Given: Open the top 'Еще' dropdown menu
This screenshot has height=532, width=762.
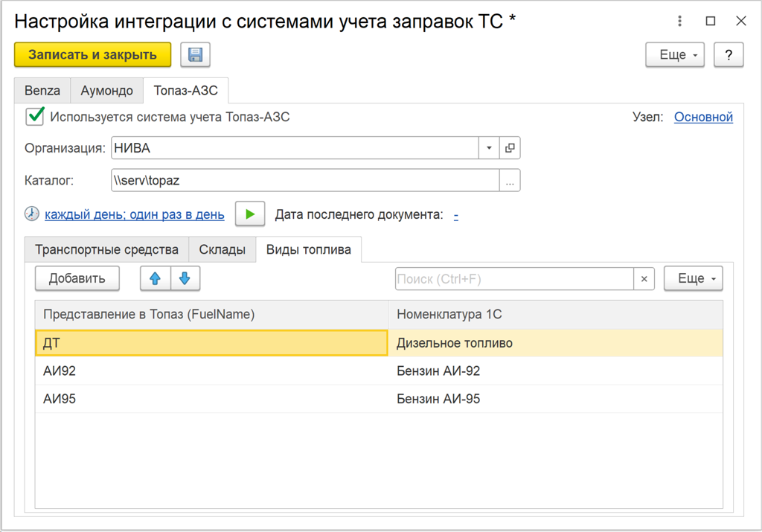Looking at the screenshot, I should (674, 54).
